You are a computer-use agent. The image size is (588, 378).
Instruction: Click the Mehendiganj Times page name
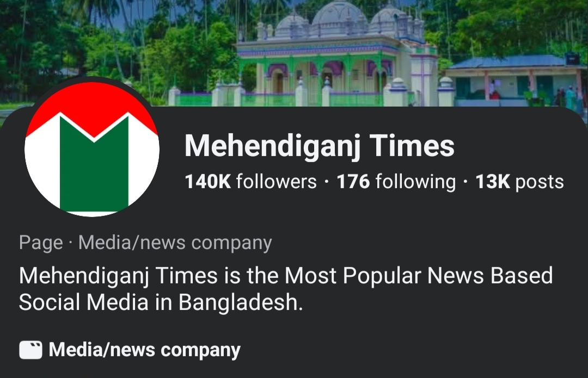click(x=319, y=146)
